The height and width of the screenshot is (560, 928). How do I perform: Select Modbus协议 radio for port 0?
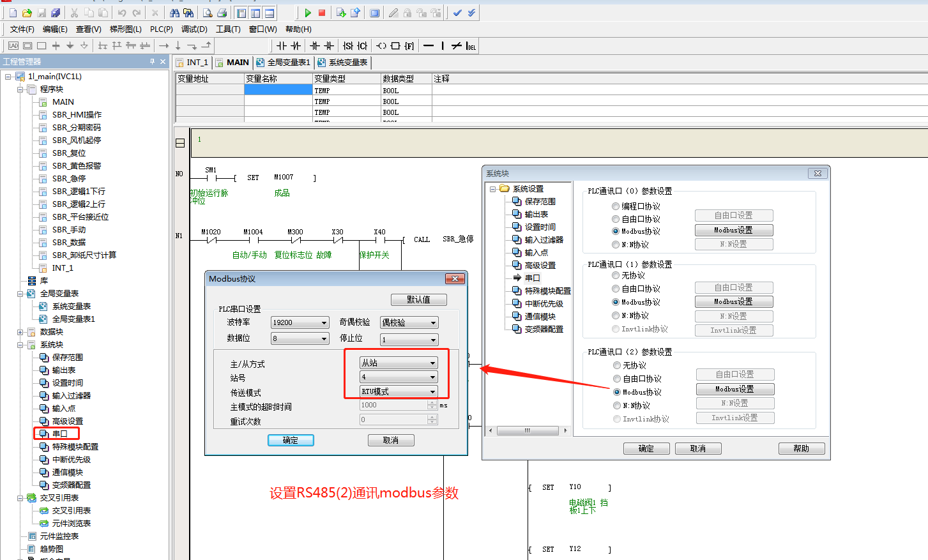click(616, 231)
